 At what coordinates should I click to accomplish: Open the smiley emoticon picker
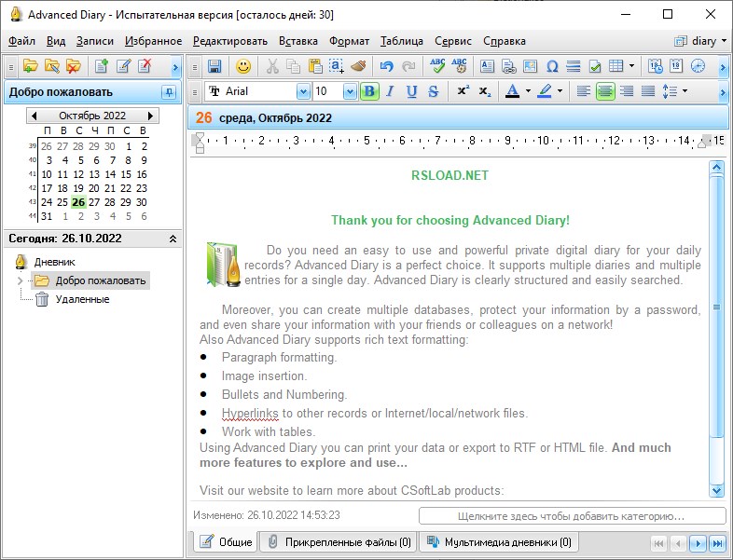tap(243, 66)
